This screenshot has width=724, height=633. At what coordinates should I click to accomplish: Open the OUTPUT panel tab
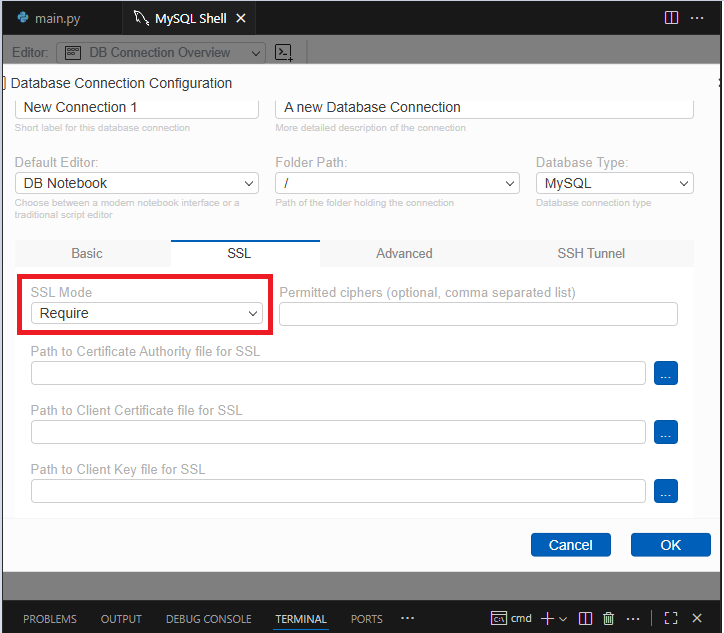pyautogui.click(x=121, y=619)
